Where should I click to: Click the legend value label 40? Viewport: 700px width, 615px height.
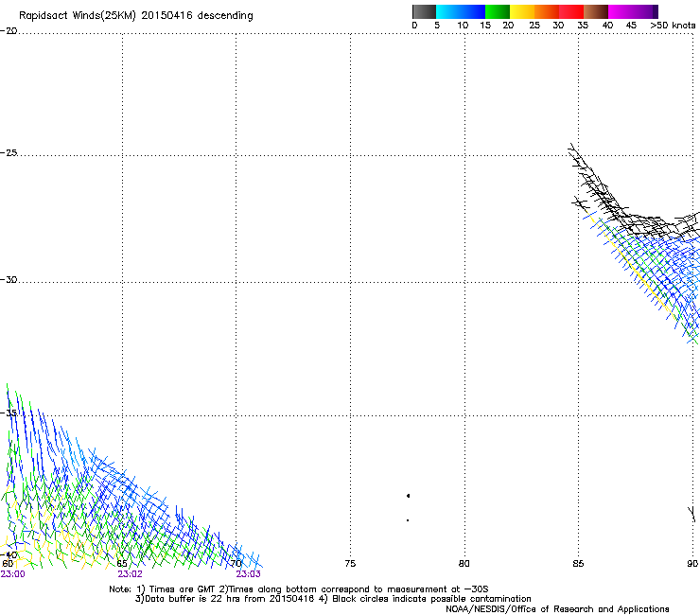(607, 26)
